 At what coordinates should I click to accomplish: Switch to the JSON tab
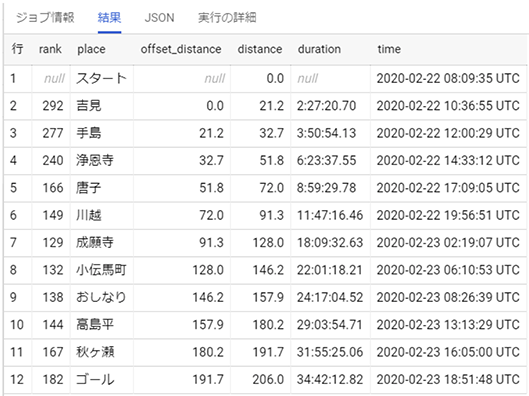[159, 18]
